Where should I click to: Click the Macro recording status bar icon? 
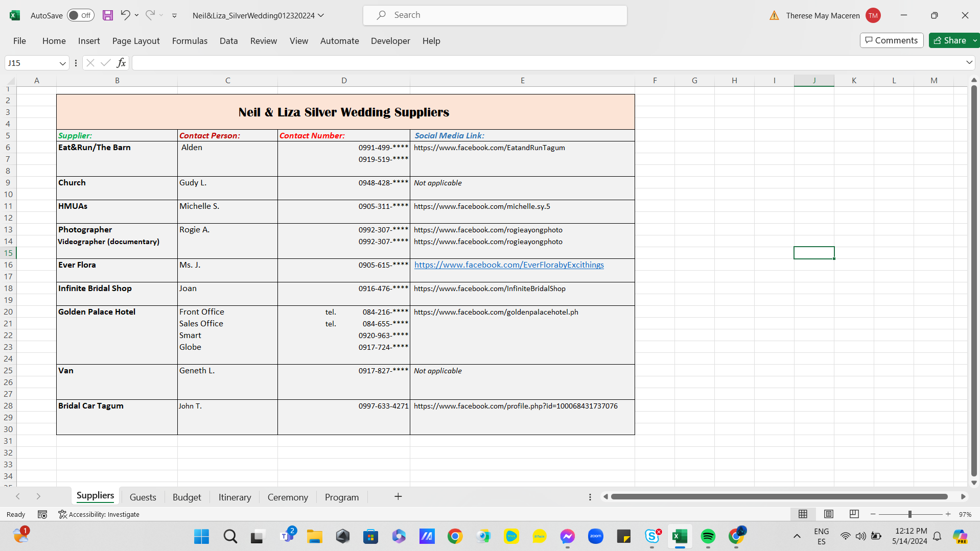click(42, 514)
